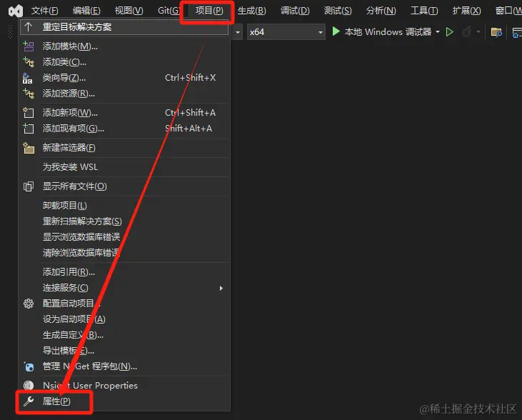The width and height of the screenshot is (522, 420).
Task: Open the configuration dropdown arrow left of x64
Action: click(237, 32)
